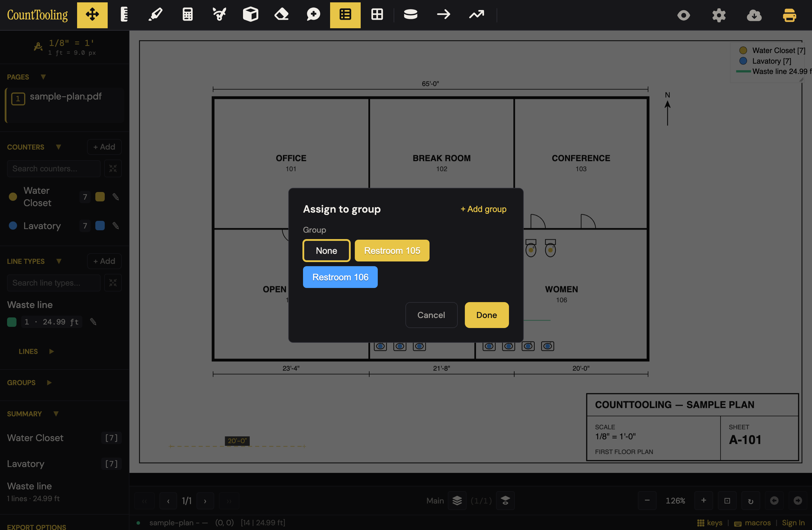This screenshot has width=812, height=530.
Task: Collapse the PAGES section
Action: click(43, 77)
